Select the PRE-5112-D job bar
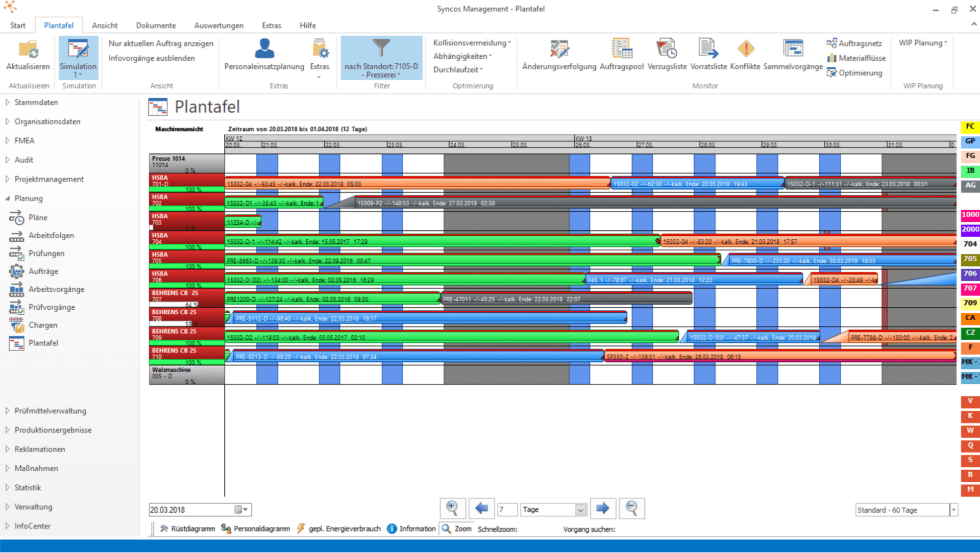The width and height of the screenshot is (980, 553). pyautogui.click(x=430, y=318)
